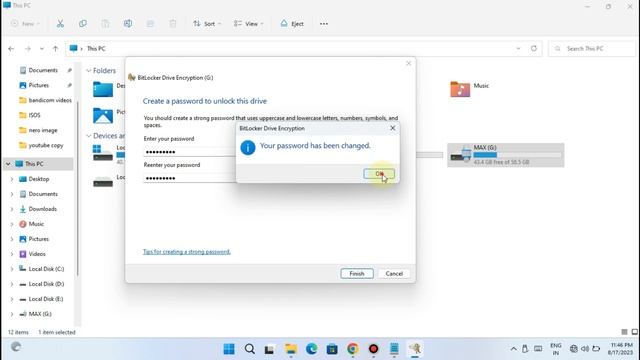Open pinned Pictures in Quick access
The height and width of the screenshot is (360, 640).
(39, 85)
